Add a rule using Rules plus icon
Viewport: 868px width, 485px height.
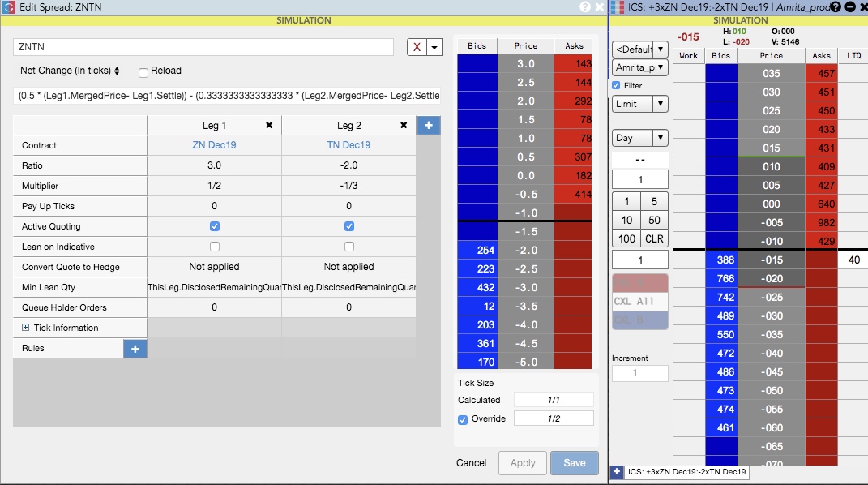coord(135,348)
